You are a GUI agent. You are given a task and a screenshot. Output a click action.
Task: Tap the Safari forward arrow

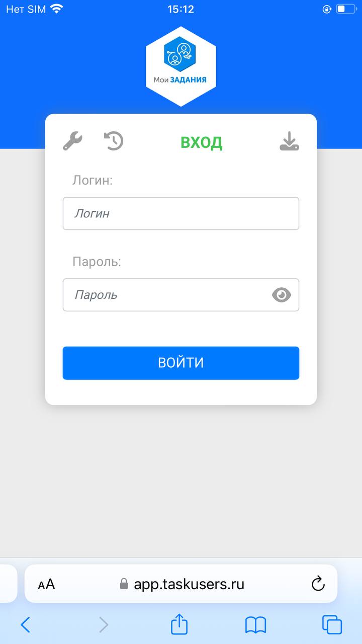[103, 625]
